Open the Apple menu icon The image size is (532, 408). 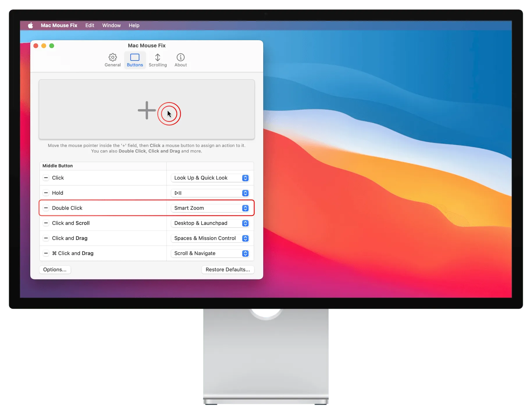point(30,25)
